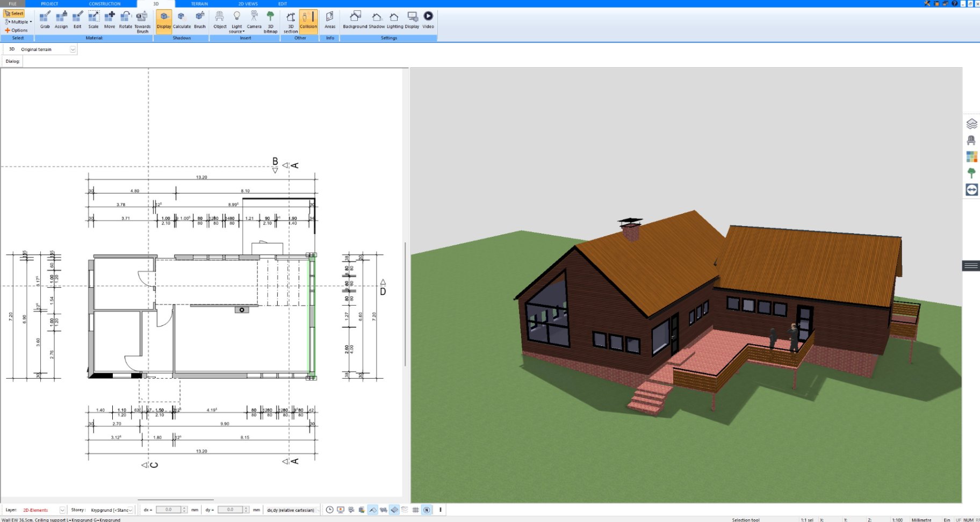Image resolution: width=980 pixels, height=522 pixels.
Task: Open the PROJECT ribbon tab
Action: click(x=49, y=4)
